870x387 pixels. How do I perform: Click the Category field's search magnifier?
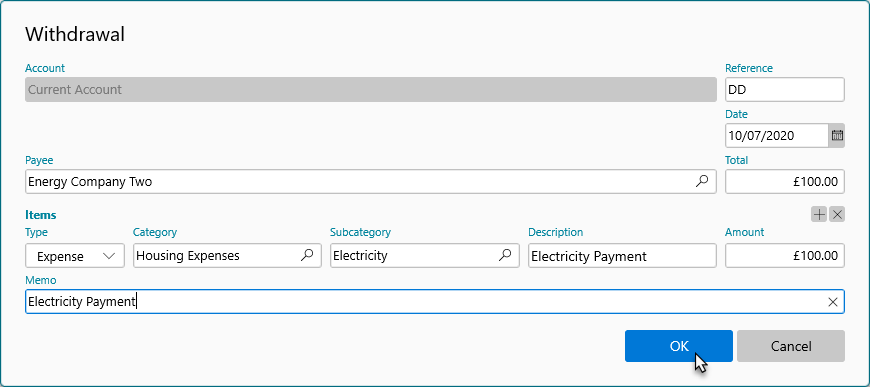[307, 255]
